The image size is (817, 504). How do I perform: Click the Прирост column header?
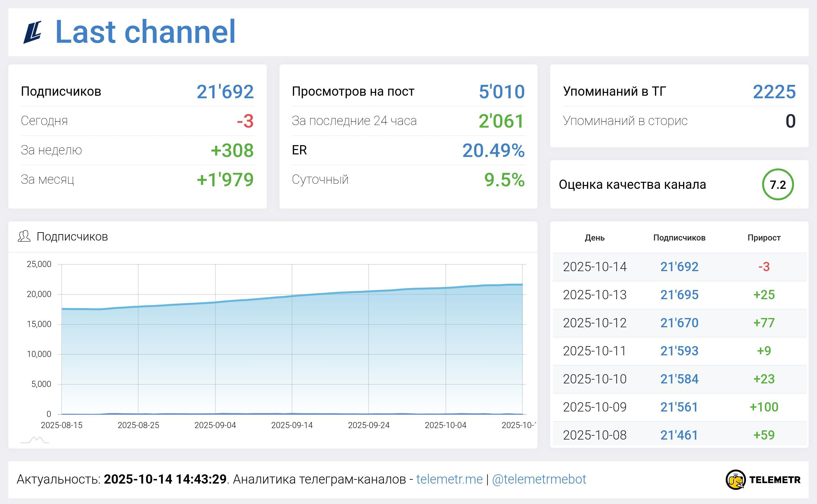point(764,238)
